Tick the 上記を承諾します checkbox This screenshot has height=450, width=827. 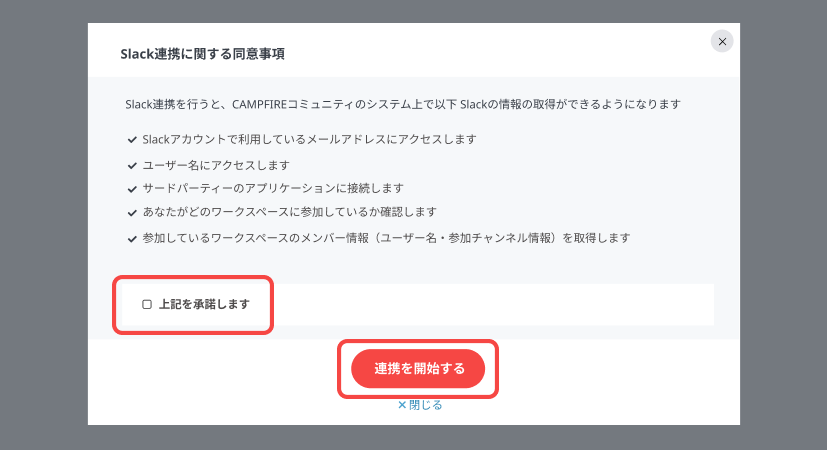147,304
